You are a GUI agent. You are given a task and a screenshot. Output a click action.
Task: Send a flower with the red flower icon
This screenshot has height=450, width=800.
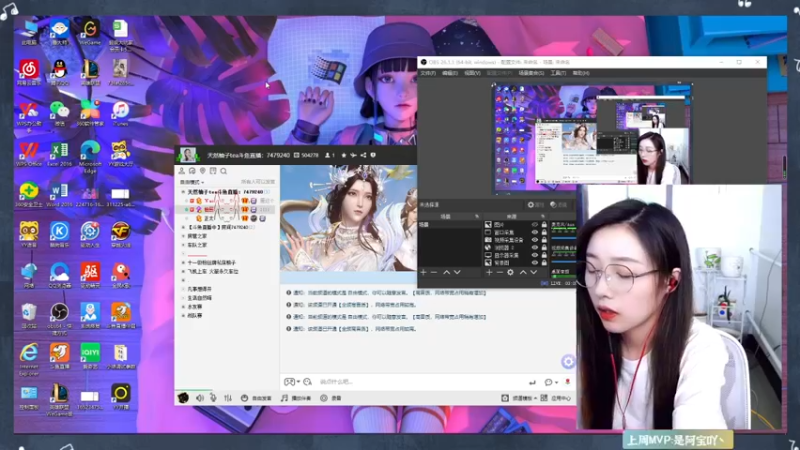click(x=567, y=382)
